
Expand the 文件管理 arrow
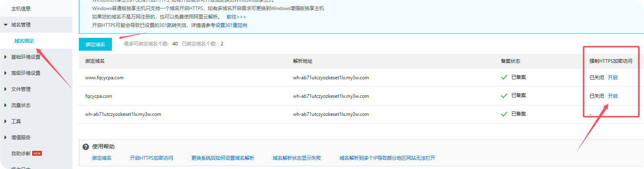coord(6,89)
